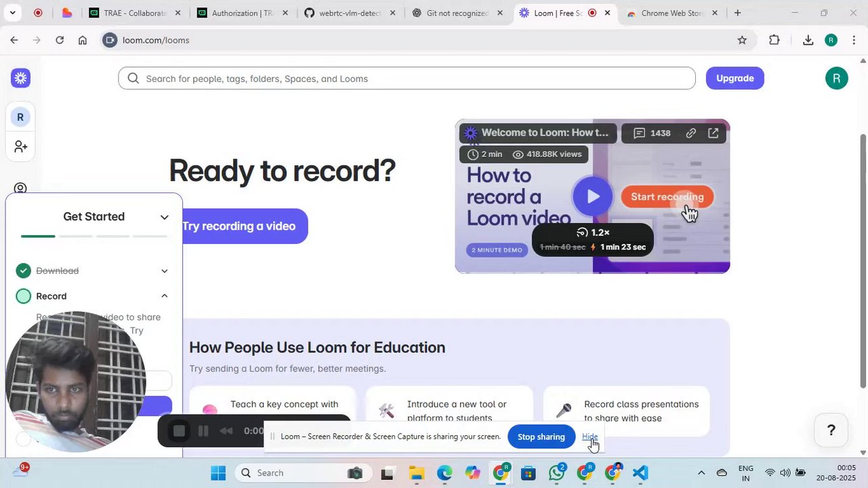Click the Hide link on sharing bar
Image resolution: width=868 pixels, height=488 pixels.
point(590,437)
